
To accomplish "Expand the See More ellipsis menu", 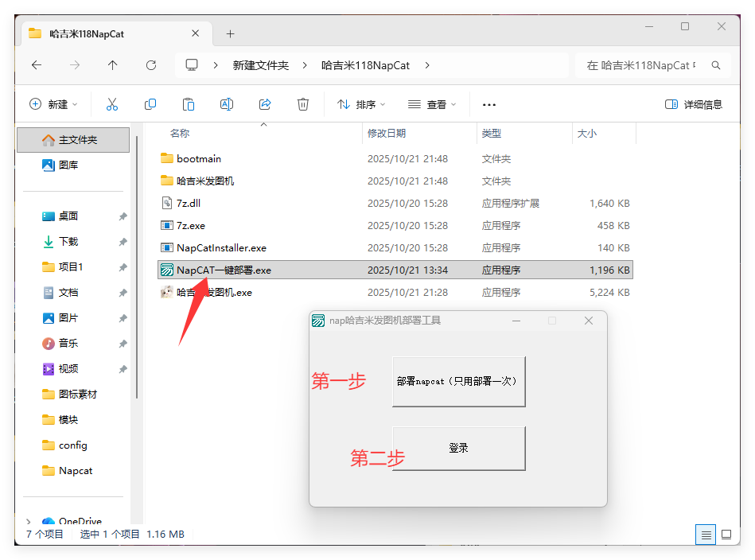I will 488,104.
